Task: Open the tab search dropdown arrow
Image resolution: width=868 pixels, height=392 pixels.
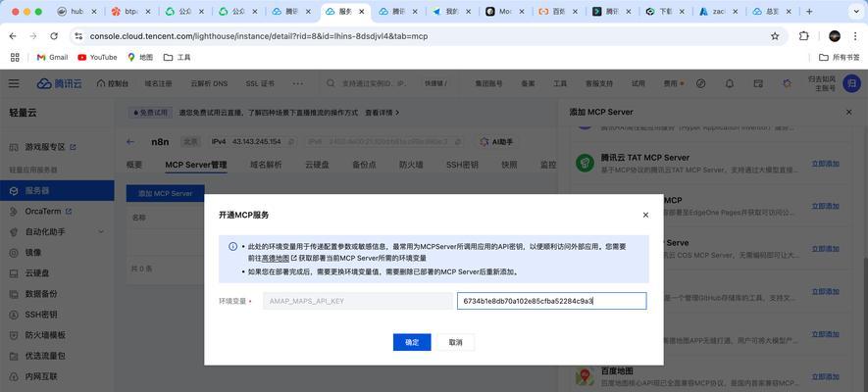Action: pos(855,11)
